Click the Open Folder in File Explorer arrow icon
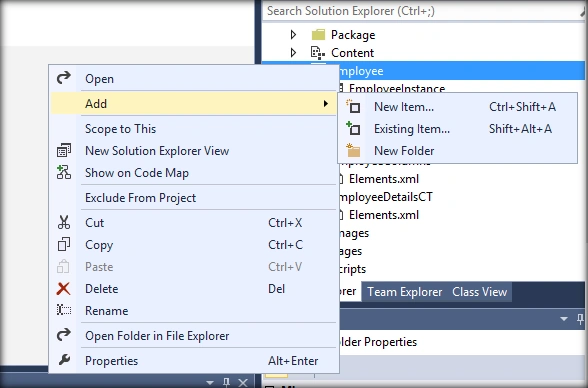This screenshot has height=388, width=588. (x=64, y=335)
